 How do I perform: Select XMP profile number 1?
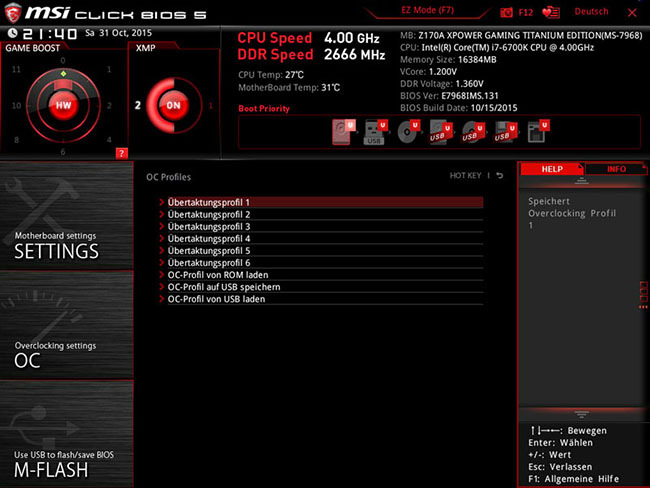[211, 106]
